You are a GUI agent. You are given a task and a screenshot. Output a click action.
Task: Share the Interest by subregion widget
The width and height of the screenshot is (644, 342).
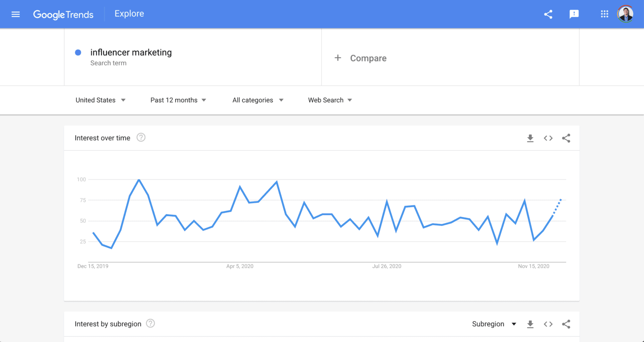(566, 324)
